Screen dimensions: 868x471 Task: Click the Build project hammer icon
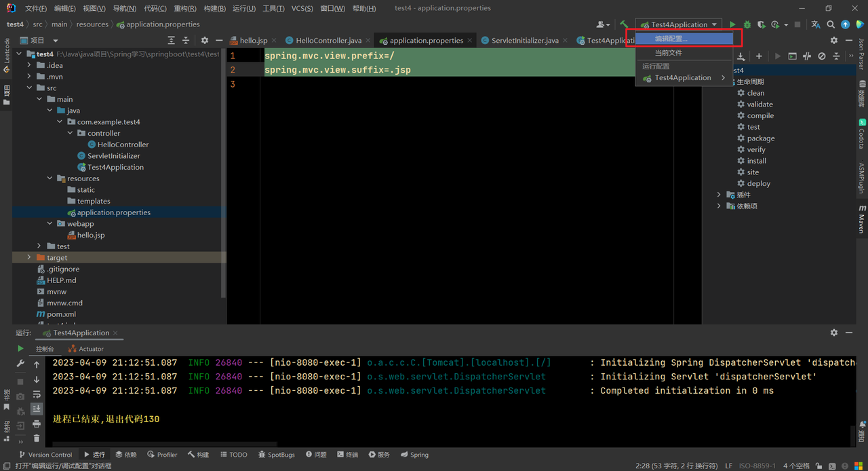point(624,24)
